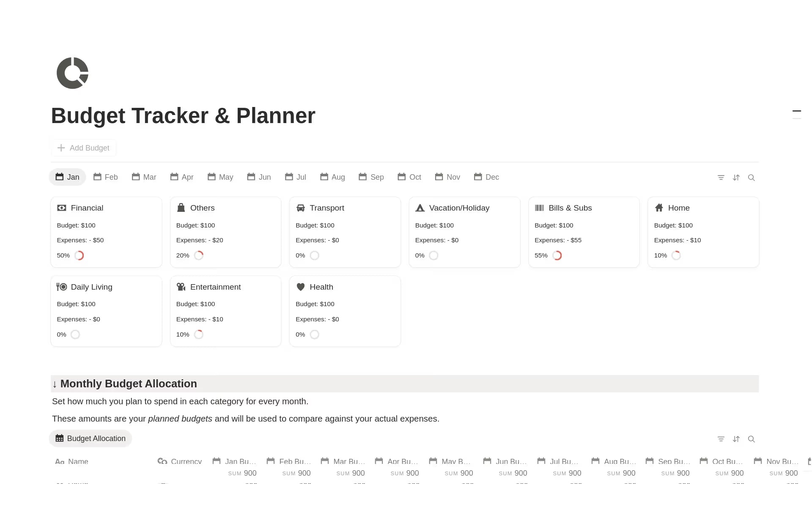Image resolution: width=812 pixels, height=507 pixels.
Task: Click the Bills & Subs barcode icon
Action: [540, 208]
